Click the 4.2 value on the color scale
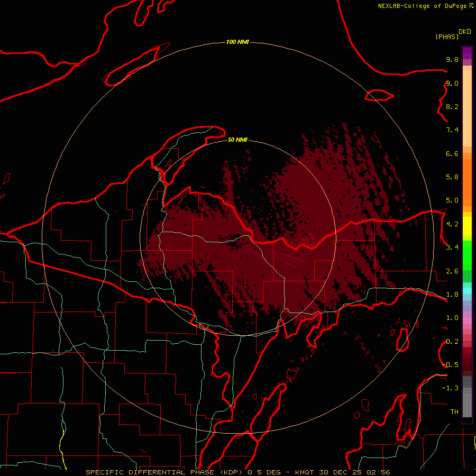 [452, 224]
